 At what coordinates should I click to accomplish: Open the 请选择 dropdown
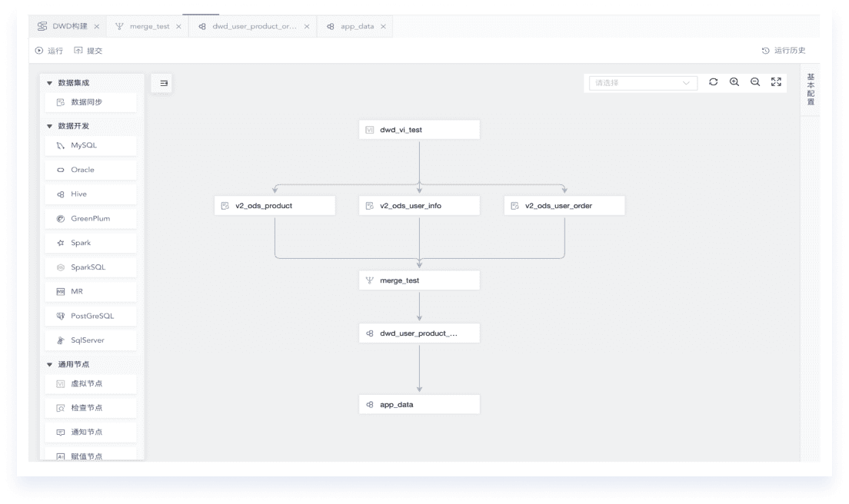coord(641,83)
